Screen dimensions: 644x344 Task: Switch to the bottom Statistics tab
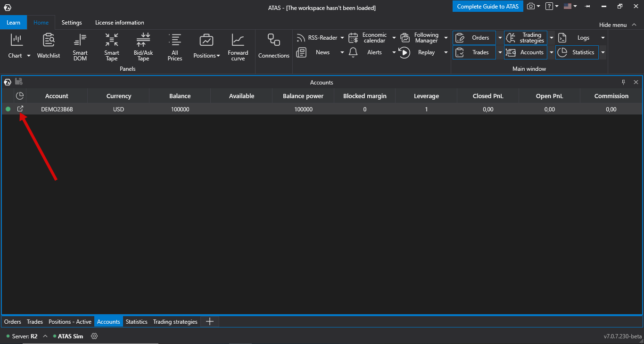(x=137, y=322)
